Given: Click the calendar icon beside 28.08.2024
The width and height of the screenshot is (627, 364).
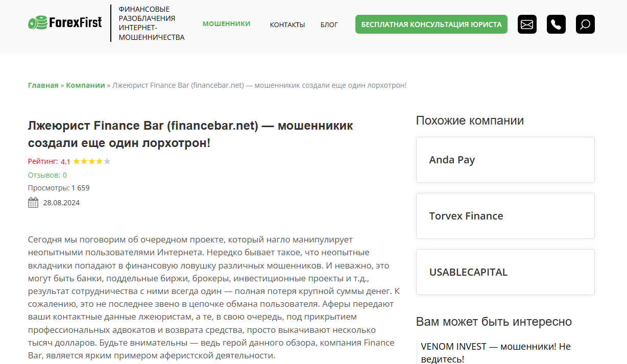Looking at the screenshot, I should point(33,203).
